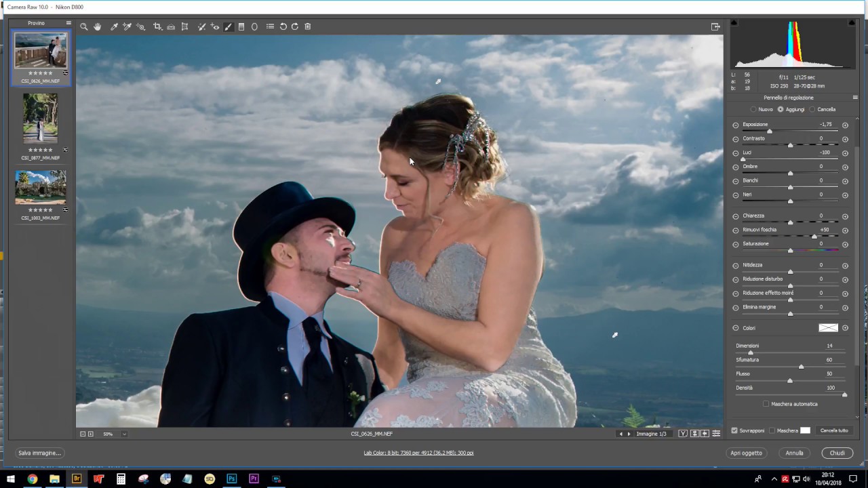
Task: Open the Pennello di regolazione panel menu
Action: point(855,98)
